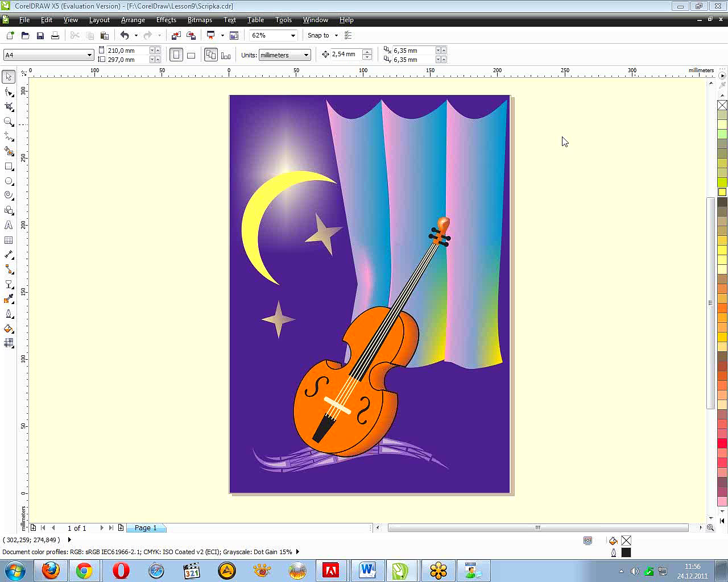Open the Navigator magnifier at scrollbar corner
This screenshot has height=582, width=728.
(710, 528)
